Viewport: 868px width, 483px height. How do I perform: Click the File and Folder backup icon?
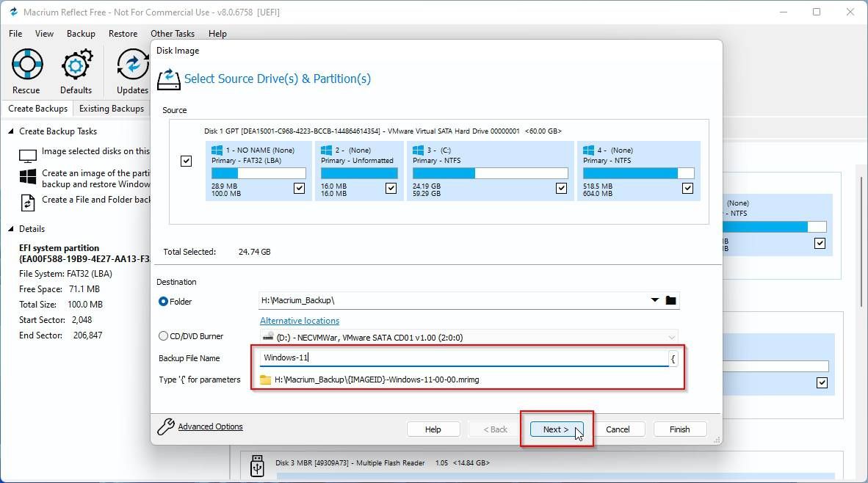[x=28, y=203]
